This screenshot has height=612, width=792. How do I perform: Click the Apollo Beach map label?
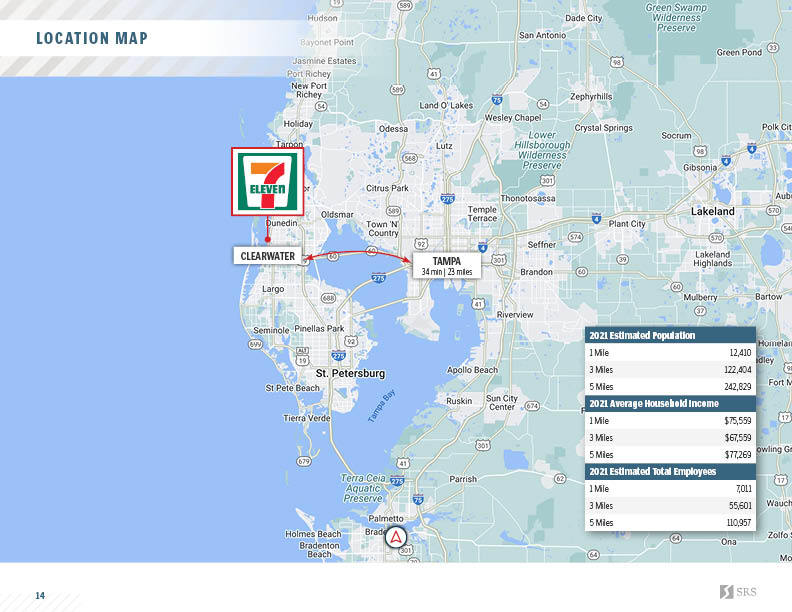tap(472, 370)
